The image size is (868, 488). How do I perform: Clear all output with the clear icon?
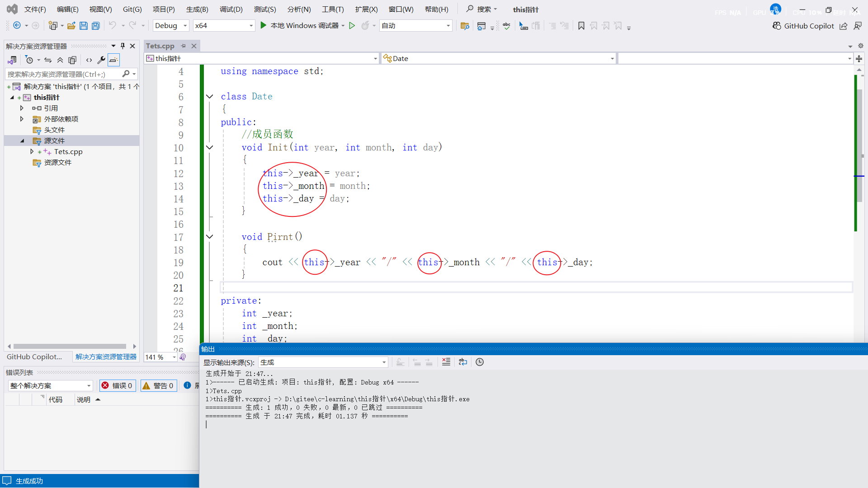(x=446, y=362)
